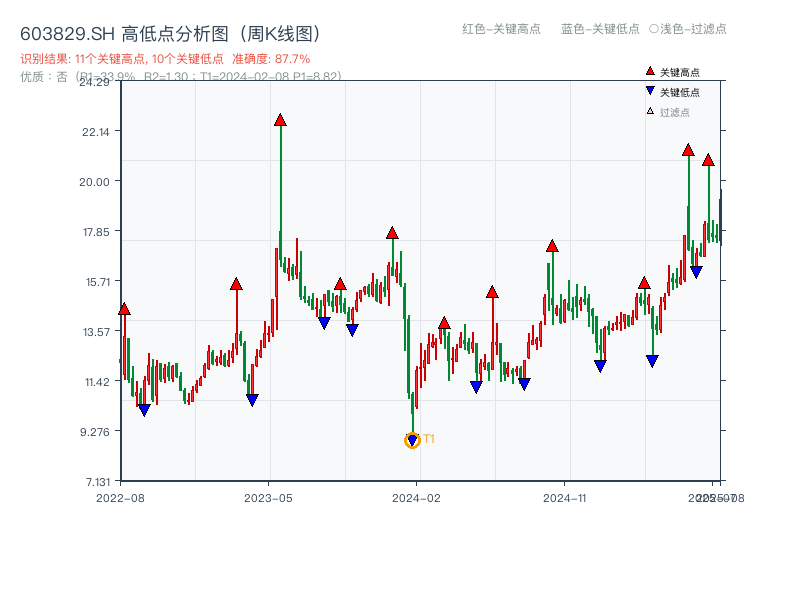Select the highest red triangle above 22 level
The height and width of the screenshot is (600, 800).
[278, 118]
